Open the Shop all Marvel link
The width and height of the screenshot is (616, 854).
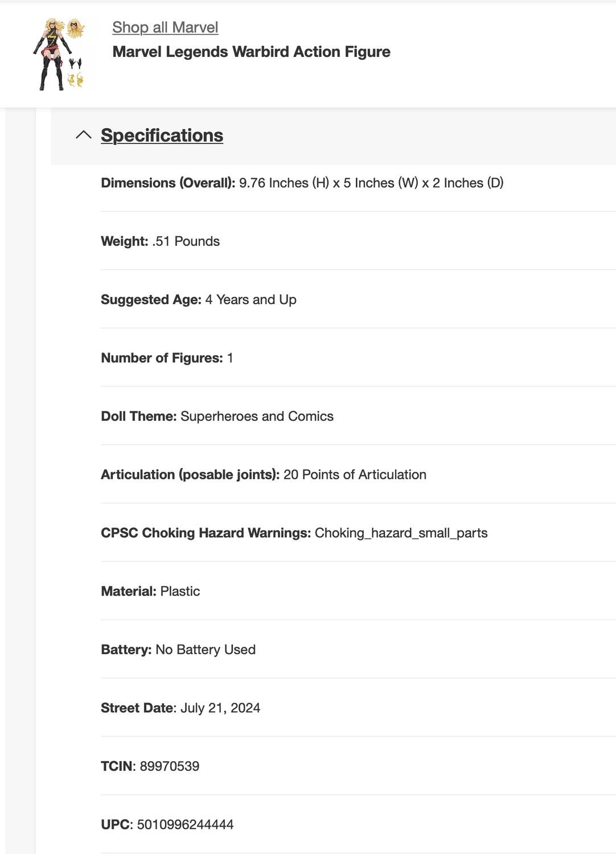tap(165, 27)
